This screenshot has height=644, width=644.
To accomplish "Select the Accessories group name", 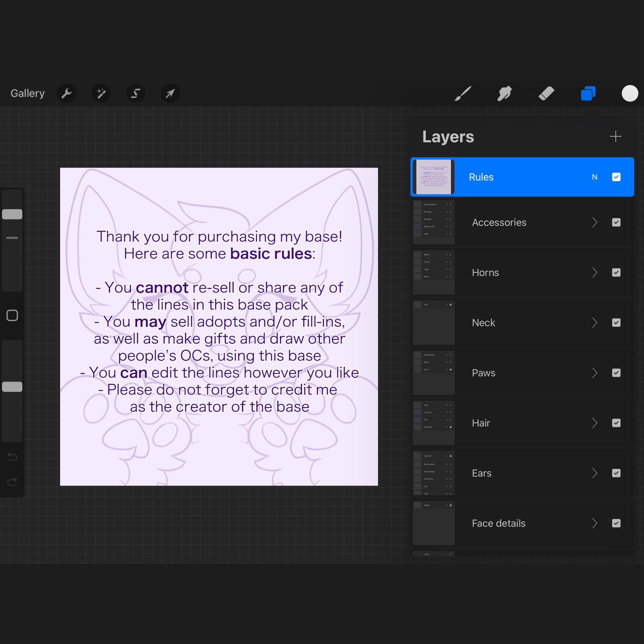I will click(499, 222).
